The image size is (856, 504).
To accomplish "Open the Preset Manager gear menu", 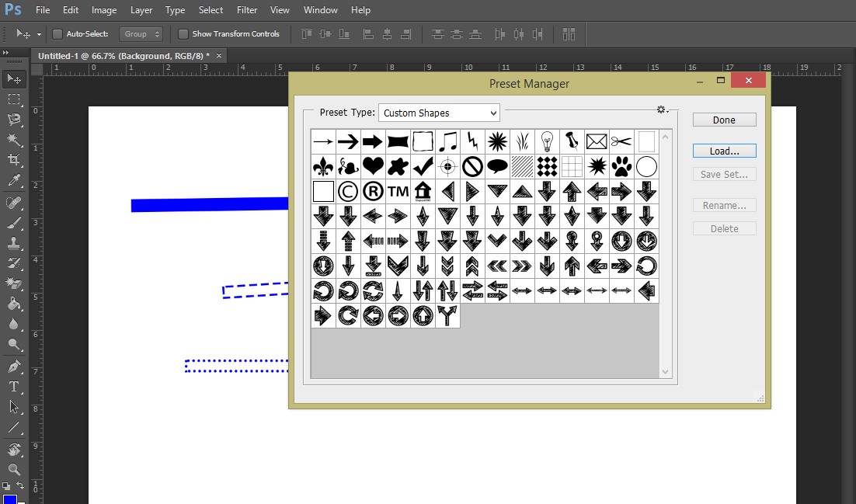I will [662, 109].
